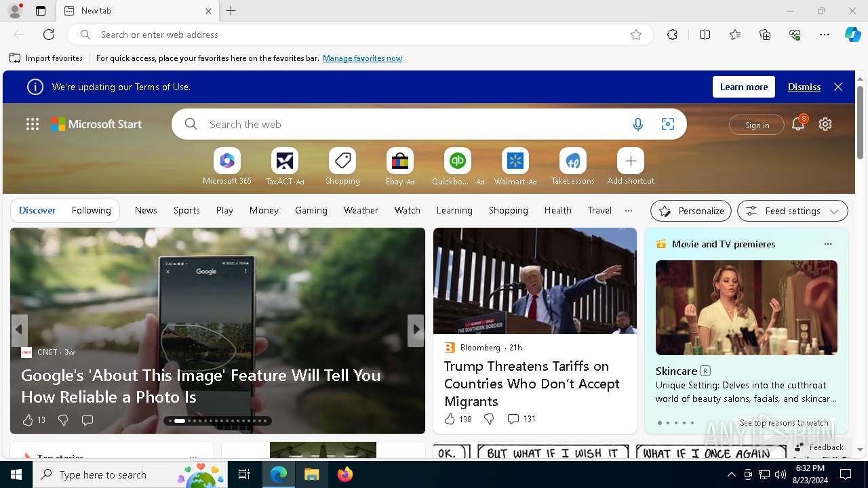Open comments on Google image story
This screenshot has height=488, width=868.
[87, 420]
